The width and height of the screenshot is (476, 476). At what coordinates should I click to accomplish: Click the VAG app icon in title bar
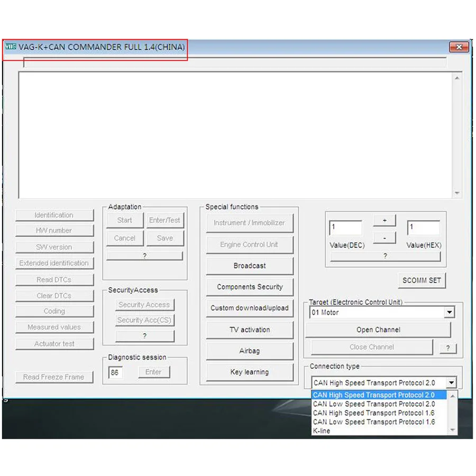tap(11, 47)
